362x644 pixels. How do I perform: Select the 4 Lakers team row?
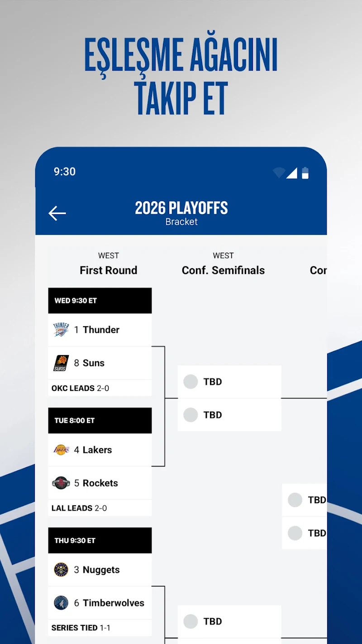(100, 450)
